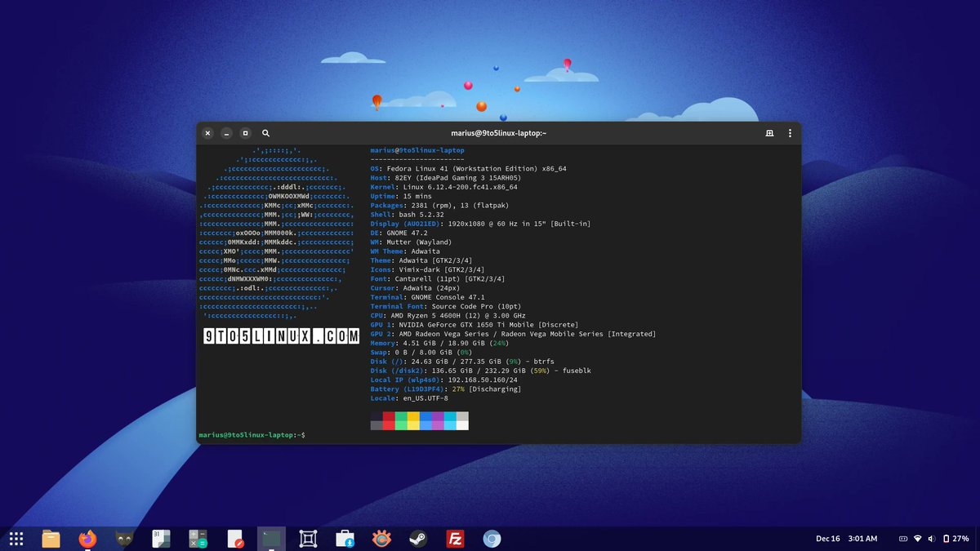Launch FileZilla from the taskbar
This screenshot has height=551, width=980.
click(x=455, y=539)
